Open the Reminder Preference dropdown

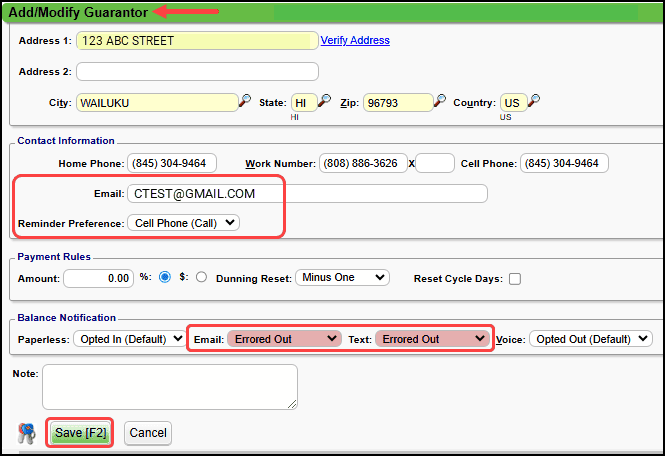[x=184, y=223]
